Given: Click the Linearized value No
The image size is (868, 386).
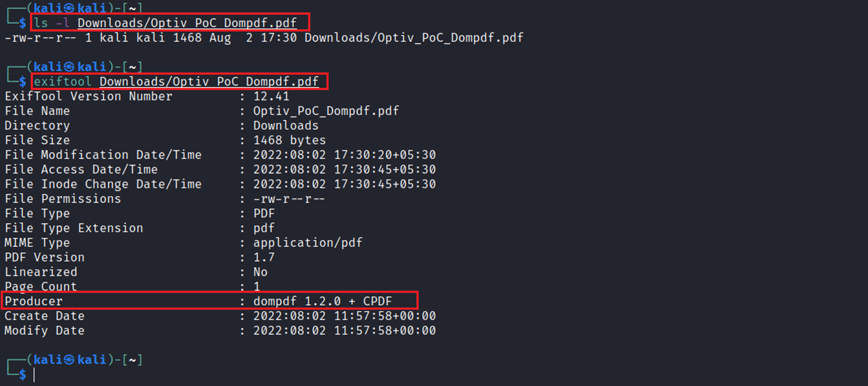Looking at the screenshot, I should click(x=260, y=272).
